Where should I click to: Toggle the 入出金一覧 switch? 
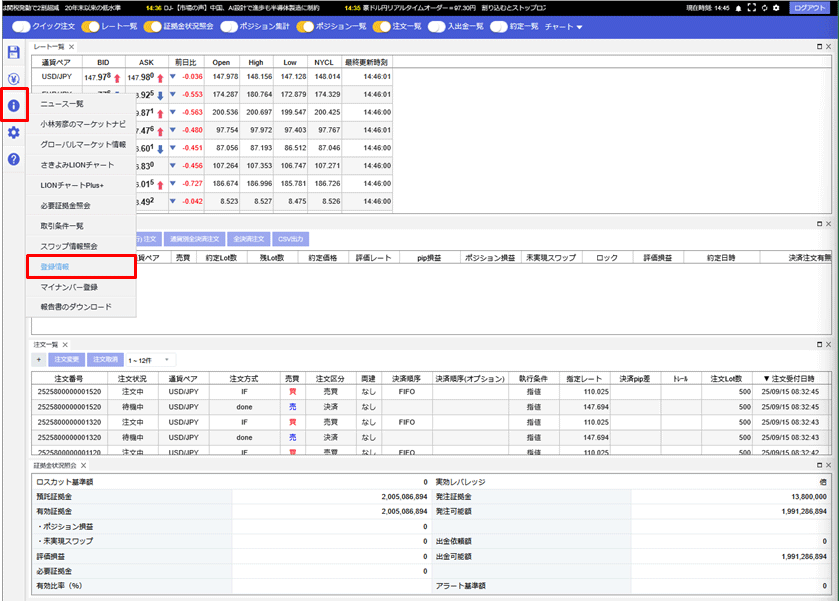coord(436,26)
